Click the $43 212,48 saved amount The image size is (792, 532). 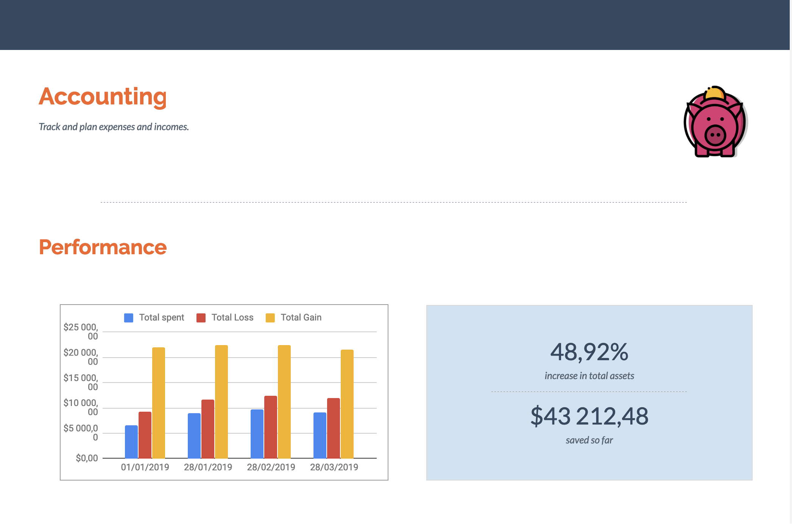pos(589,416)
